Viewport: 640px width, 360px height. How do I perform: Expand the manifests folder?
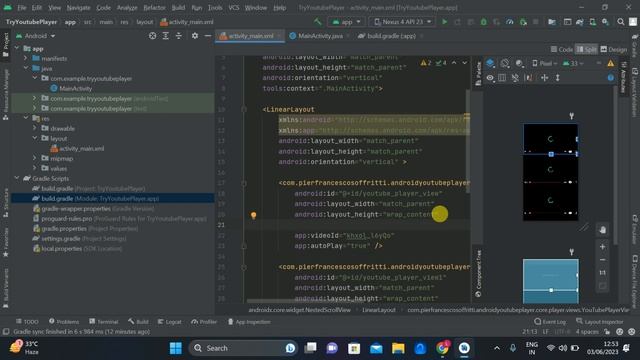[26, 58]
